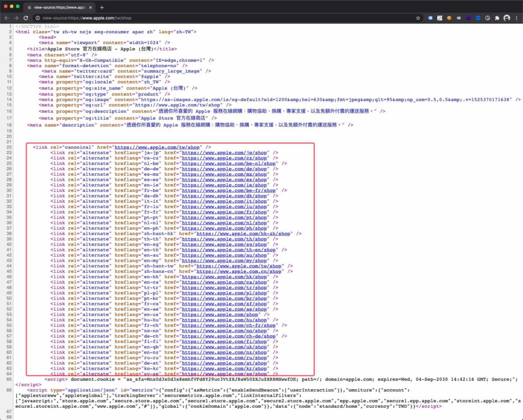Open the da-dk link apple.com/dk/shop
Screen dimensions: 523x420
(224, 196)
